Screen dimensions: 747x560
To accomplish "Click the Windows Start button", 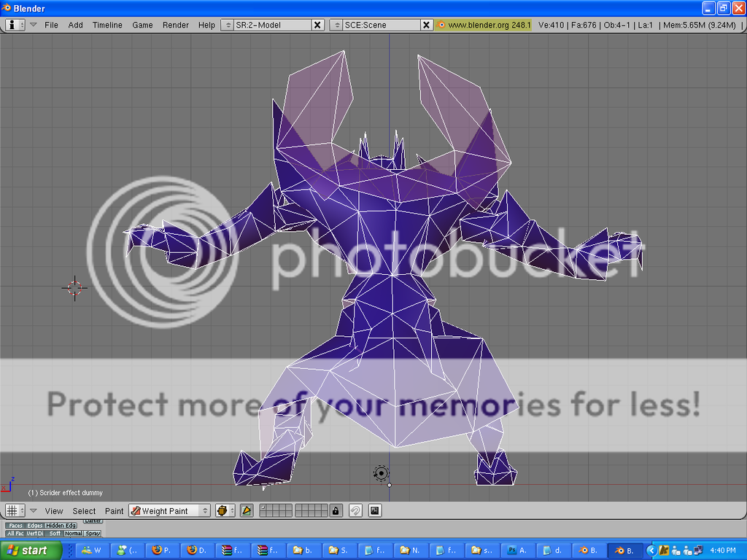I will coord(26,551).
